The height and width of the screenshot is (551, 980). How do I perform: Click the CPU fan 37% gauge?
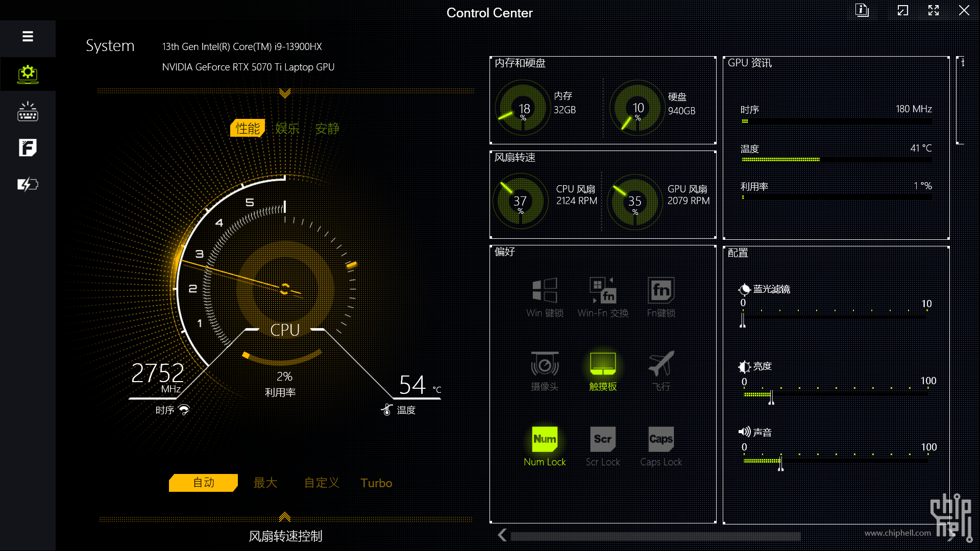click(x=520, y=201)
